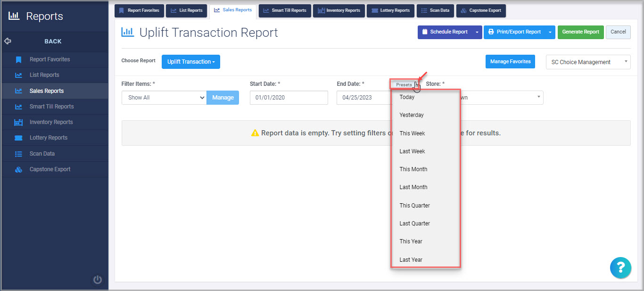This screenshot has width=644, height=291.
Task: Click the bookmark icon next to Report Favorites
Action: pos(19,59)
